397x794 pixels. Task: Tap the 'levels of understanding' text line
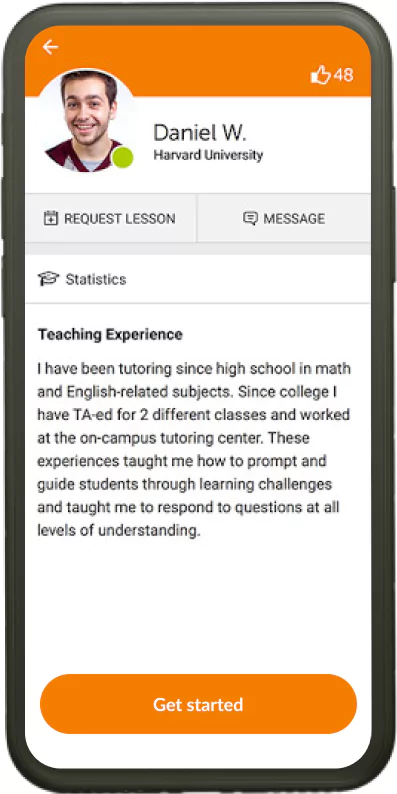pyautogui.click(x=119, y=530)
